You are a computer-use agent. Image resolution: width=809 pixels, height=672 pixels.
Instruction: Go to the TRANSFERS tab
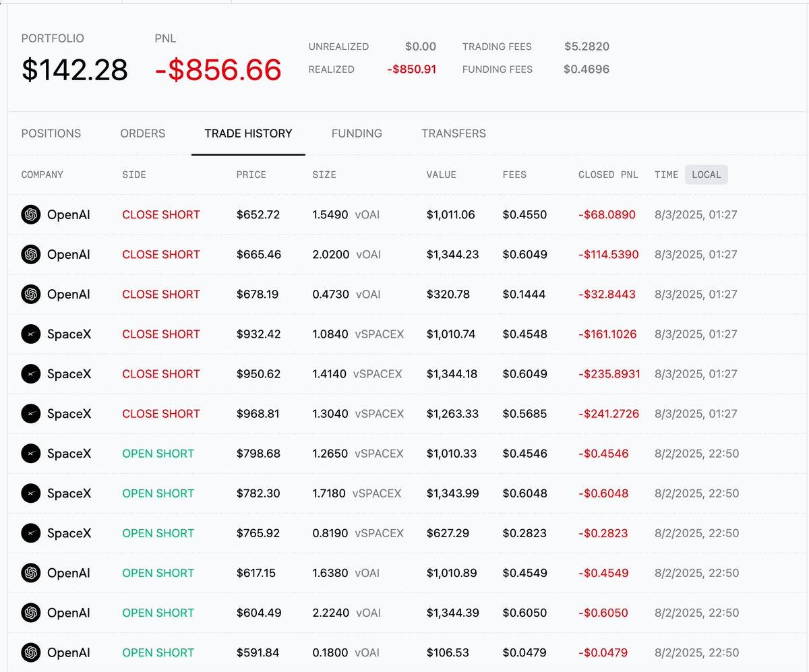pyautogui.click(x=454, y=133)
